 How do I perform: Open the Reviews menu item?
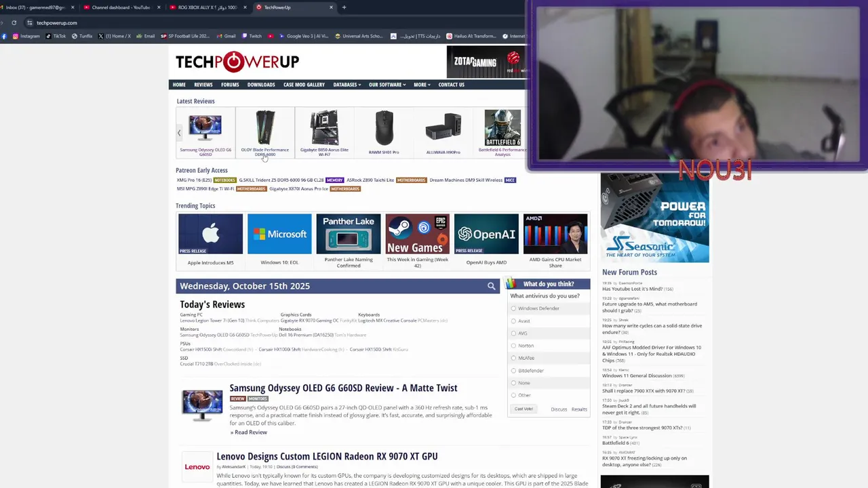pos(203,85)
